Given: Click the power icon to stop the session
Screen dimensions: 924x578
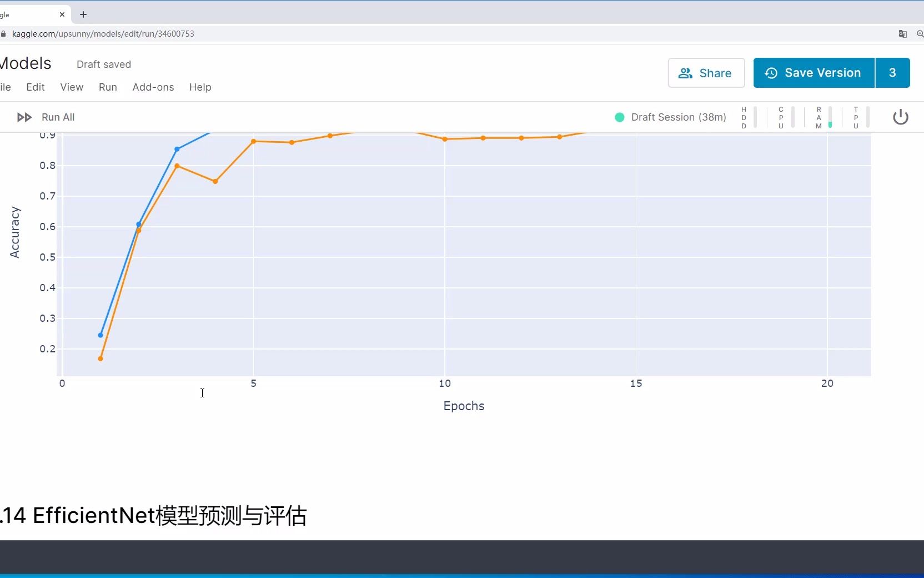Looking at the screenshot, I should pyautogui.click(x=900, y=117).
